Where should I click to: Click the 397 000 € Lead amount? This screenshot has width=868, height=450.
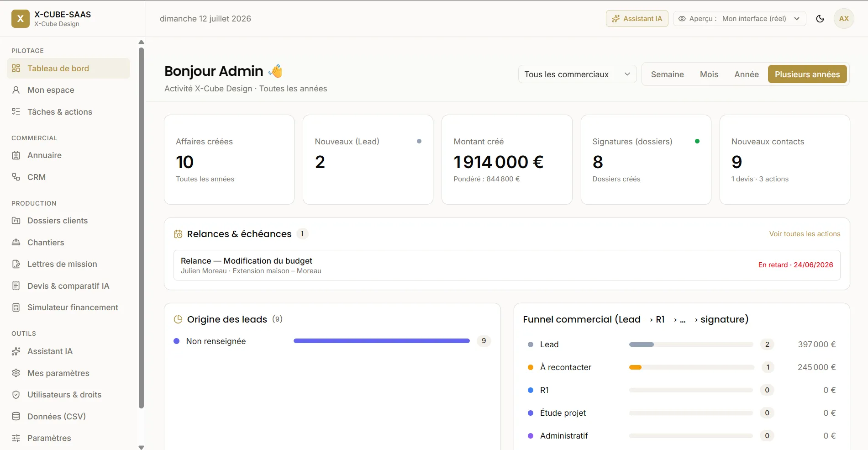coord(816,344)
